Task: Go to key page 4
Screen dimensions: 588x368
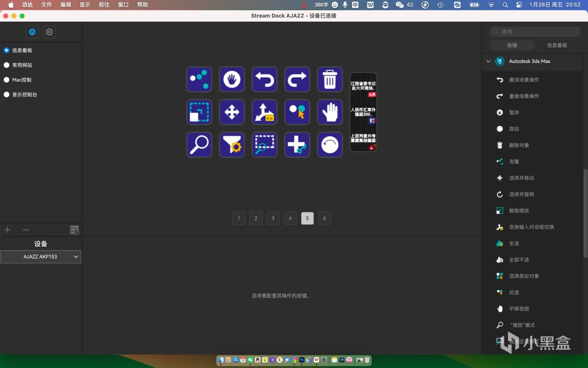Action: (290, 218)
